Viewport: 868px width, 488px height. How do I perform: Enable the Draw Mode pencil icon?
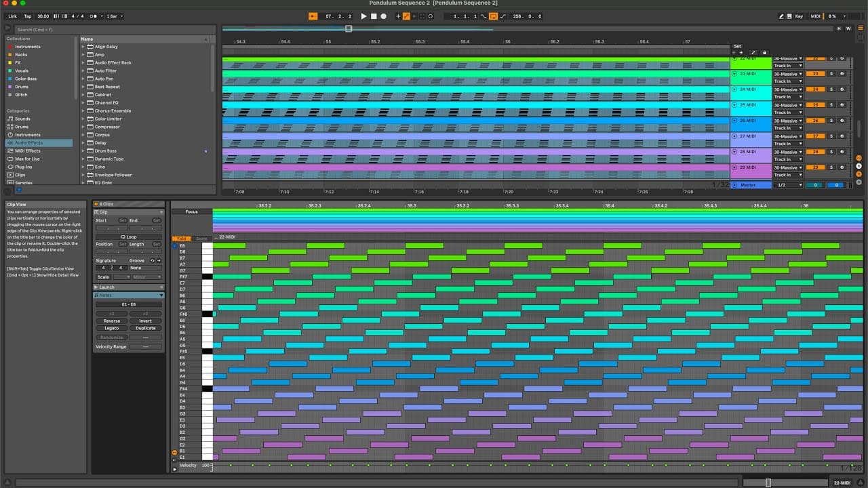pos(781,16)
